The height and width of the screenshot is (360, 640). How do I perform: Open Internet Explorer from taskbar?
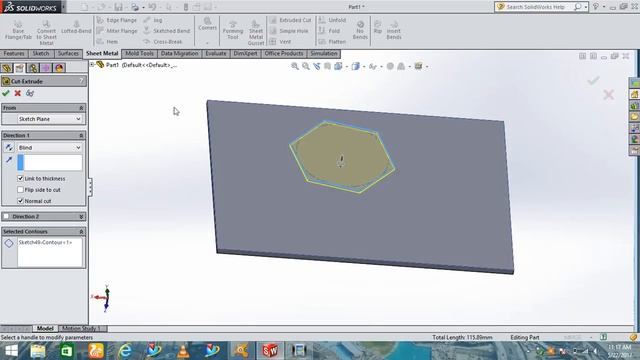point(125,351)
